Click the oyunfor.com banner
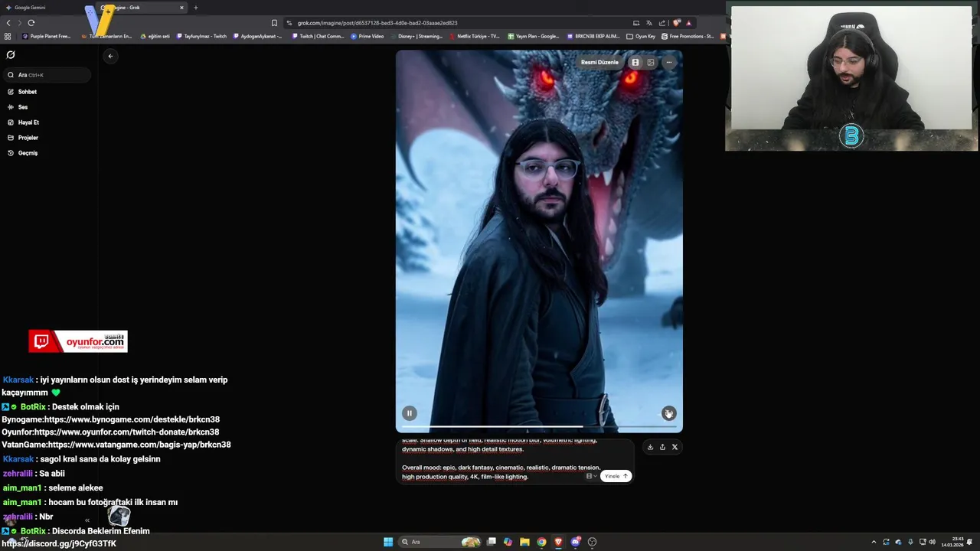 coord(78,341)
